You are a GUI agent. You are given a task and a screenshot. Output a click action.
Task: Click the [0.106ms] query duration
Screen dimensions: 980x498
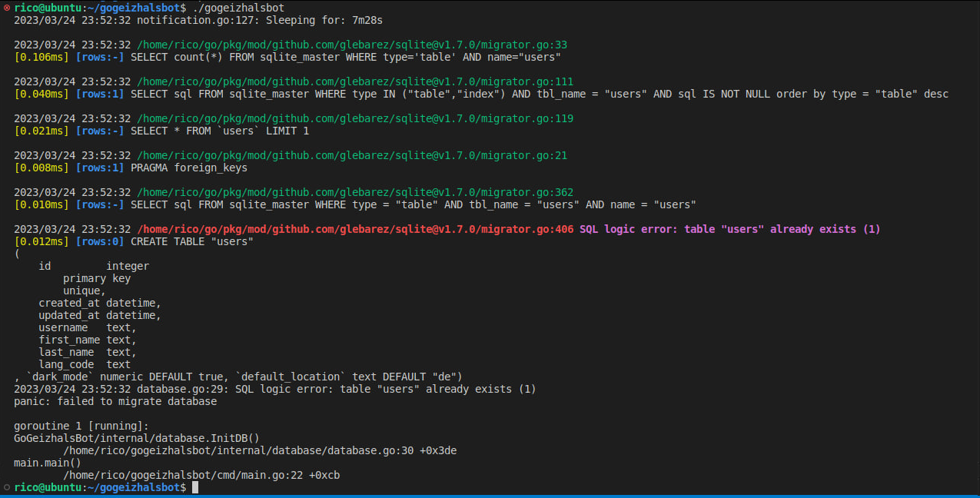pos(42,57)
